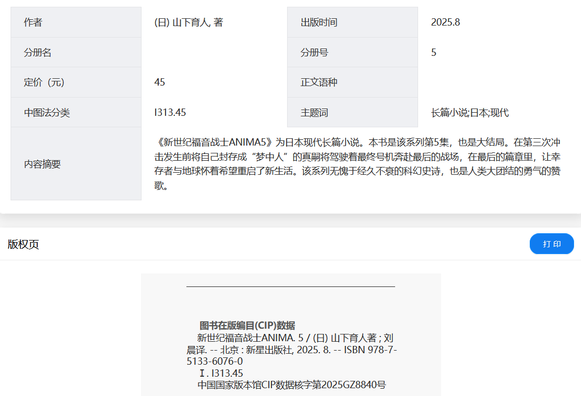
Task: Click the 正文语种 label cell
Action: (352, 82)
